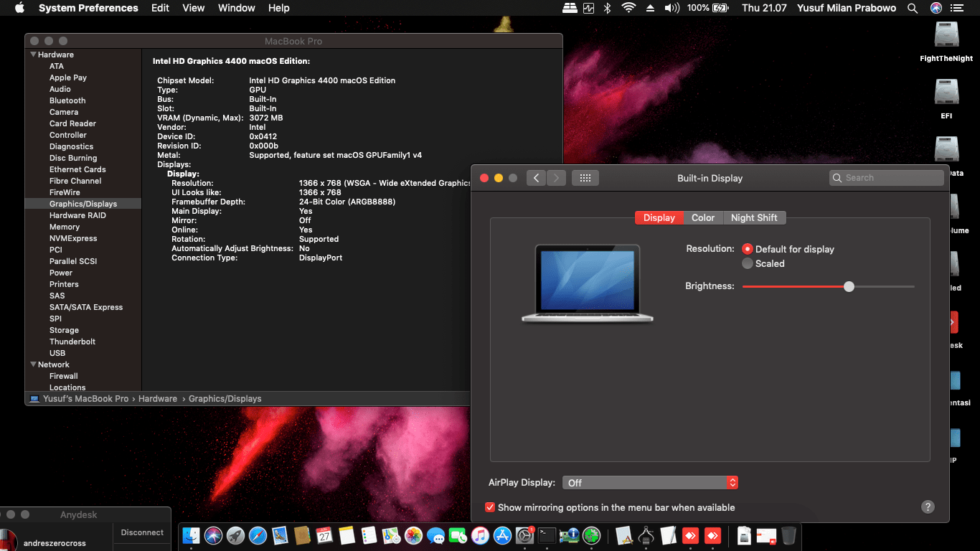This screenshot has height=551, width=980.
Task: Open Finder from the dock
Action: coord(191,535)
